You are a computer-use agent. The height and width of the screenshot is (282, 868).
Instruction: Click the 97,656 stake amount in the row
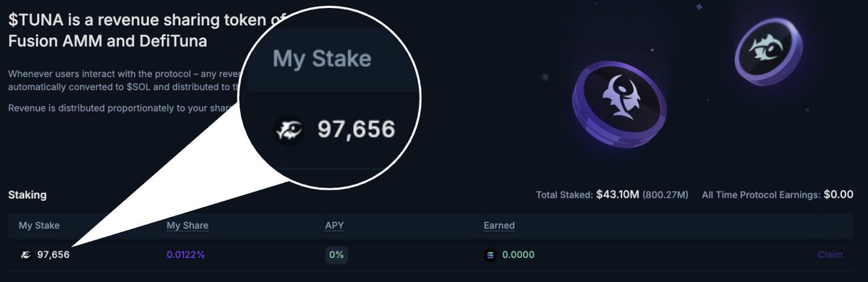(x=53, y=255)
